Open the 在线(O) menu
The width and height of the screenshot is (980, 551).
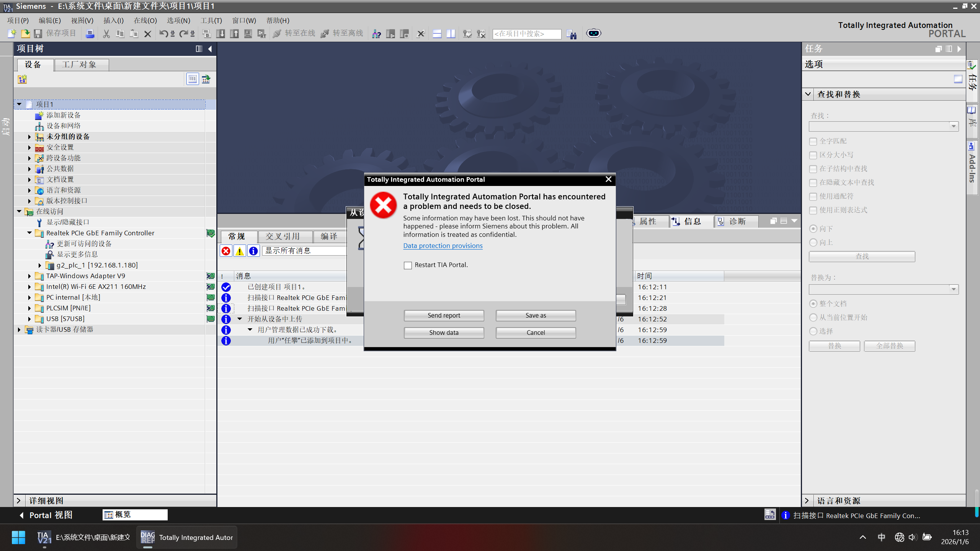[145, 21]
